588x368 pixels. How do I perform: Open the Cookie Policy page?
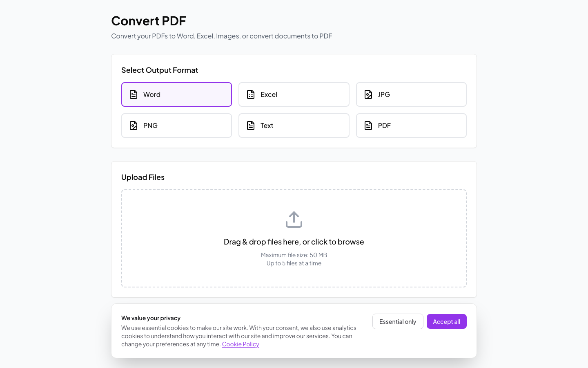point(240,344)
